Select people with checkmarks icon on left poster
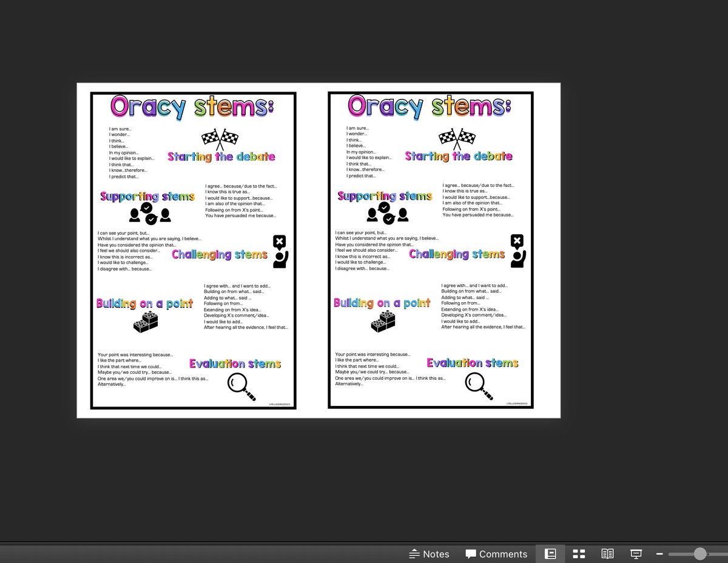728x563 pixels. click(150, 214)
